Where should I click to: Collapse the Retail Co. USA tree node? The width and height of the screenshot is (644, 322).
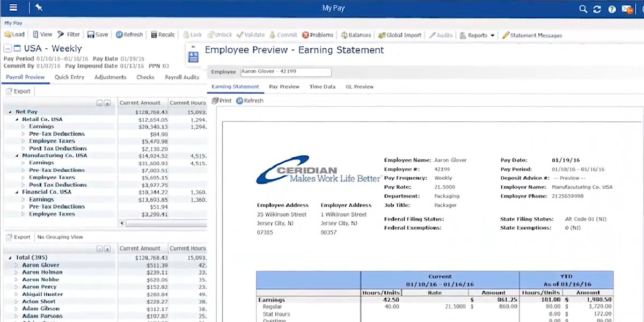click(17, 120)
